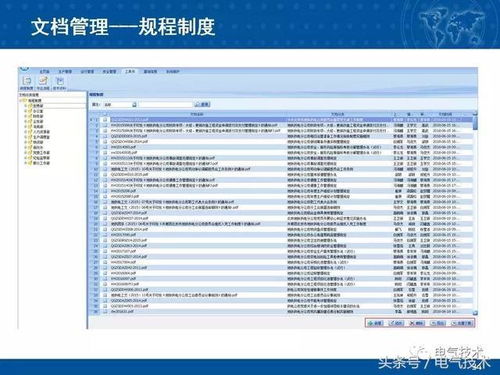Click the pencil 修改 edit button at the bottom
500x375 pixels.
coord(396,323)
